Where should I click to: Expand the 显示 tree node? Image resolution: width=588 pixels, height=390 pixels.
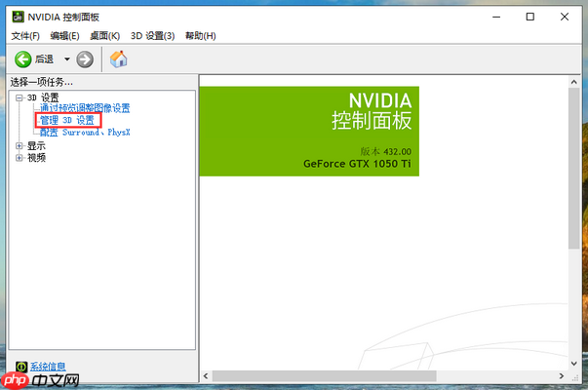point(20,146)
